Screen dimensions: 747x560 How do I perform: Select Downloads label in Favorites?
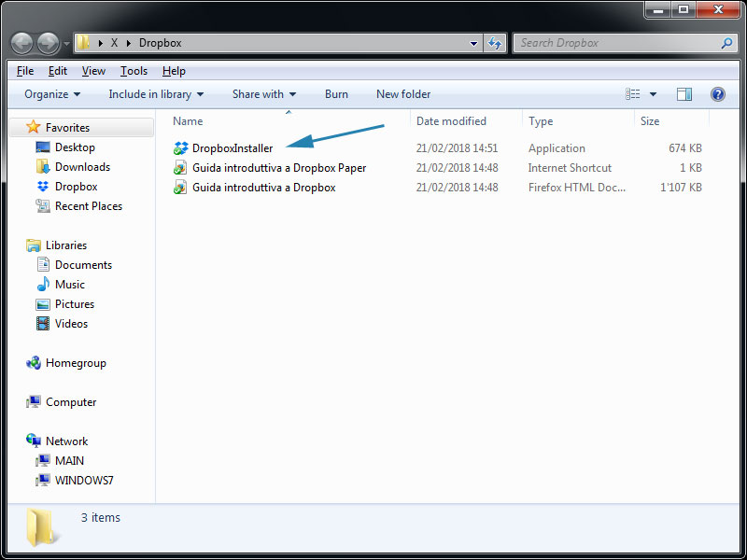pyautogui.click(x=82, y=167)
